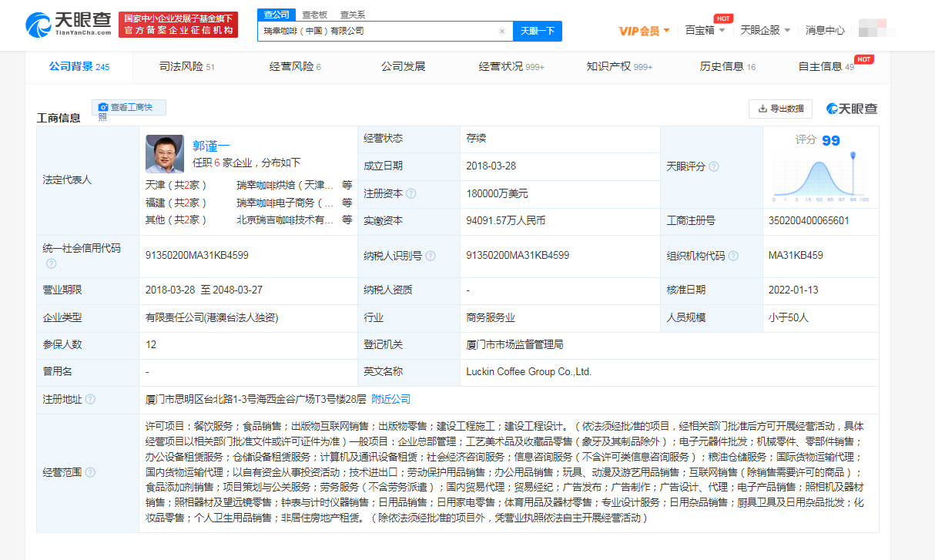Select the Luckin Coffee Group Co.,Ltd. name
935x560 pixels.
click(x=529, y=371)
